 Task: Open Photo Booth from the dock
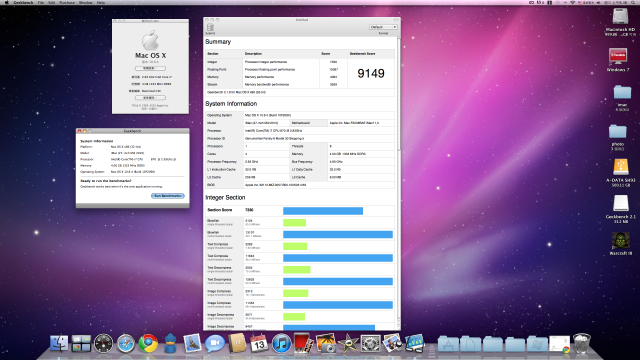[x=303, y=343]
